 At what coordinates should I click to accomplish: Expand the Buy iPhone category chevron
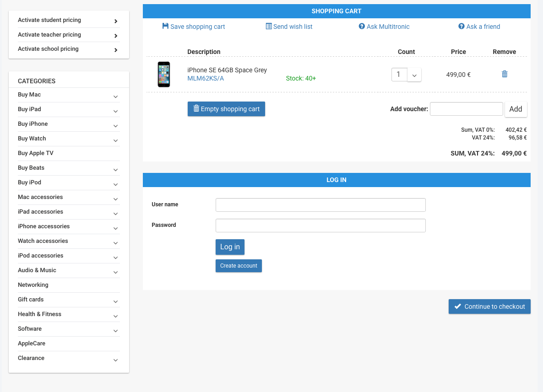pyautogui.click(x=116, y=126)
